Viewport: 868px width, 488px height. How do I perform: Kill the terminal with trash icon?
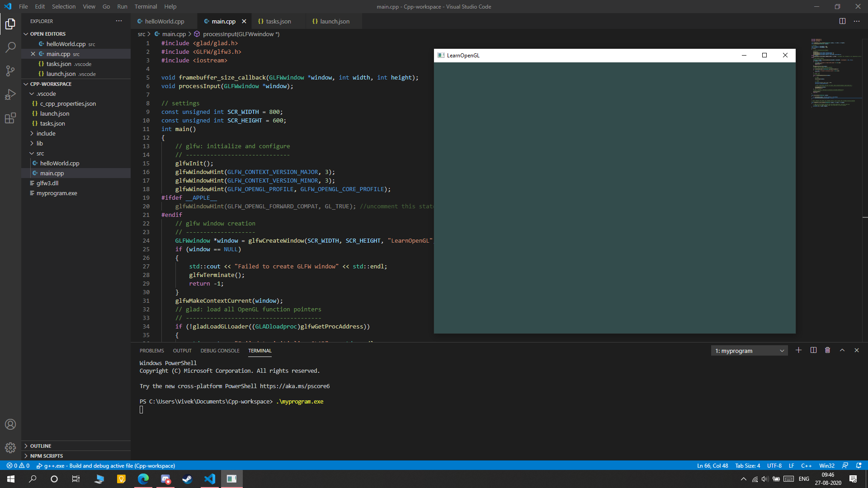827,350
